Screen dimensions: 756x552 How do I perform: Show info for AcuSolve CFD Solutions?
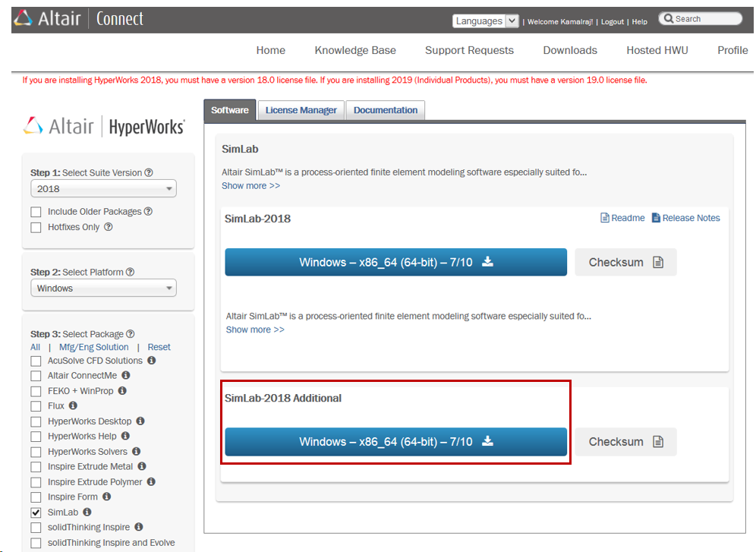click(151, 361)
